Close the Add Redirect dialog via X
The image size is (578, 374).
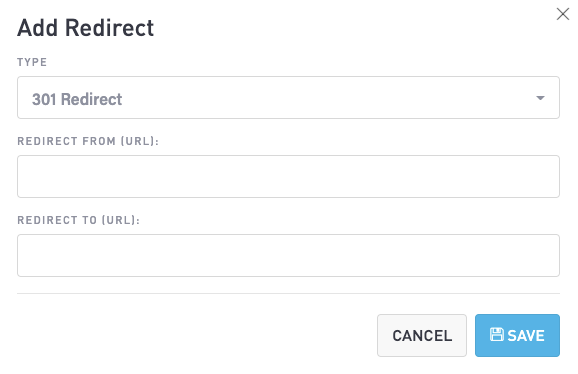pyautogui.click(x=563, y=14)
